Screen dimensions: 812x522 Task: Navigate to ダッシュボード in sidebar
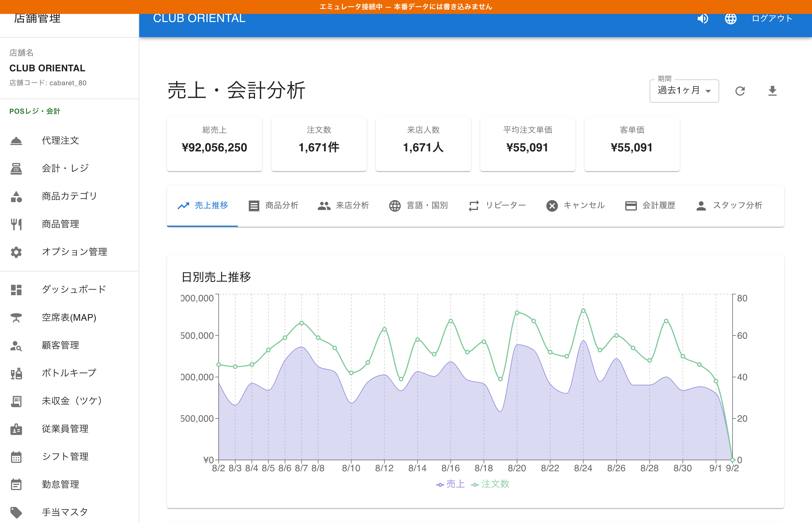click(69, 290)
